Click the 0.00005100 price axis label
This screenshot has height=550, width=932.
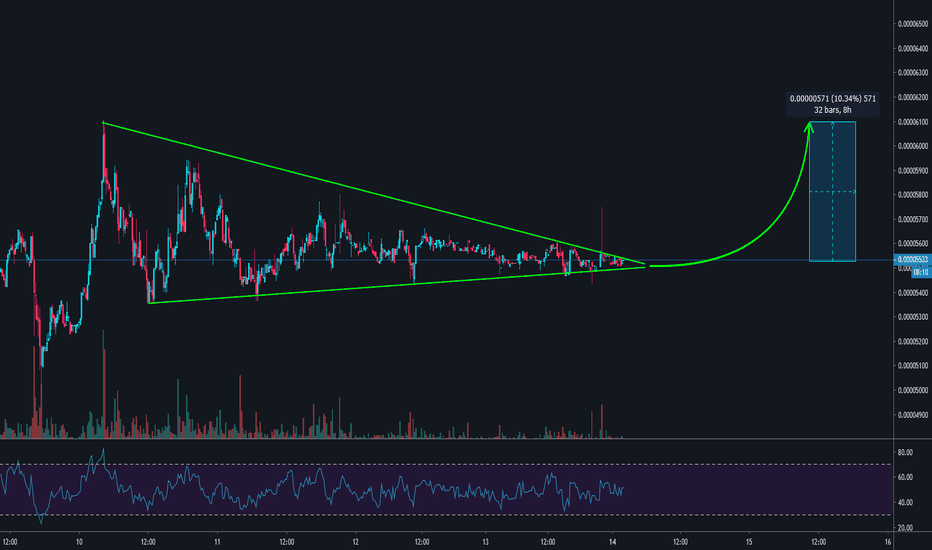click(x=913, y=366)
